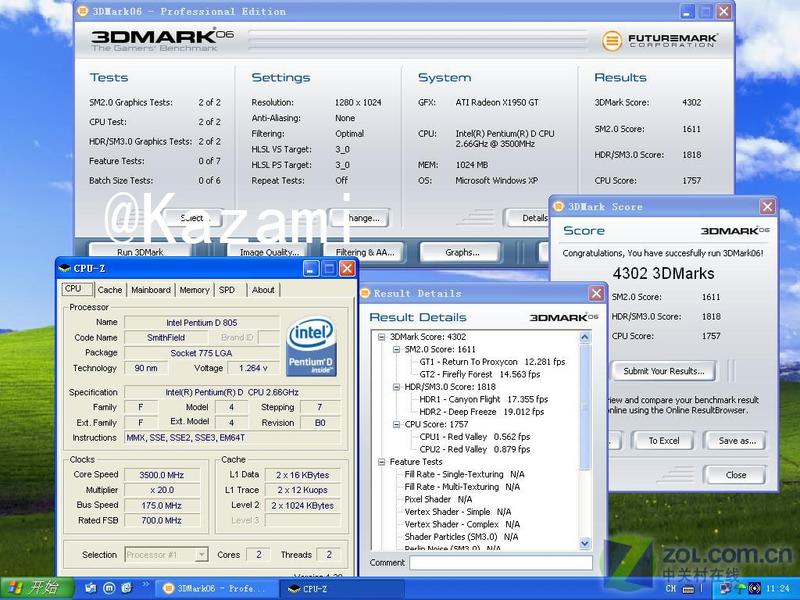Viewport: 800px width, 600px height.
Task: Close the 3DMark Score window
Action: [x=767, y=207]
